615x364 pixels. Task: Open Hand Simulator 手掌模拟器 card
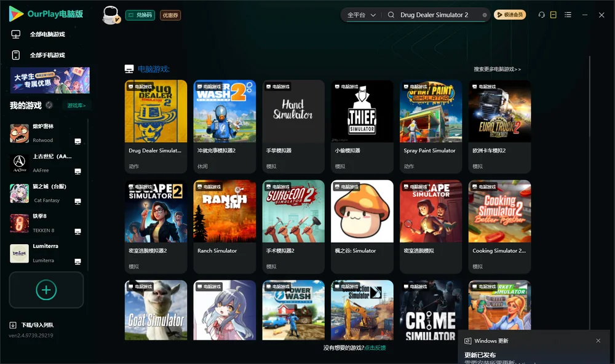click(x=293, y=126)
